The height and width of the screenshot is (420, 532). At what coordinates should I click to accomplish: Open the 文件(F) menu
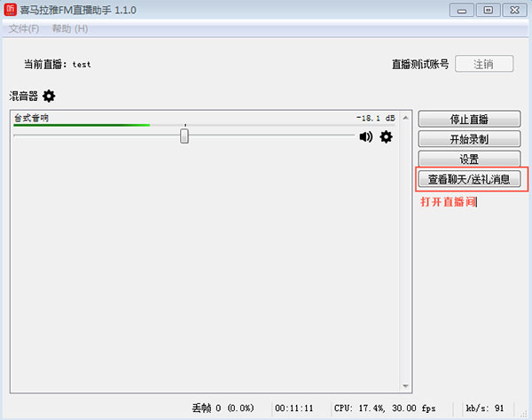[x=23, y=29]
